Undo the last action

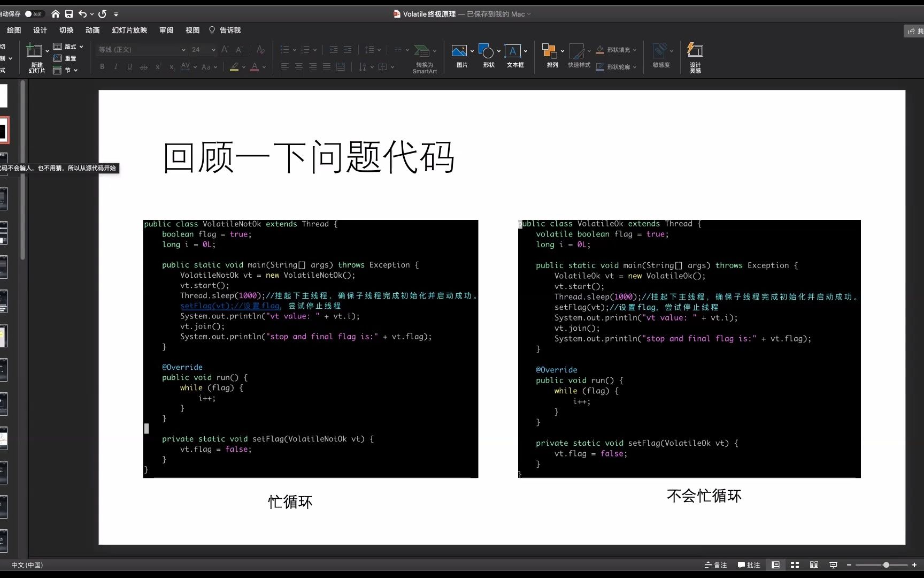point(82,14)
